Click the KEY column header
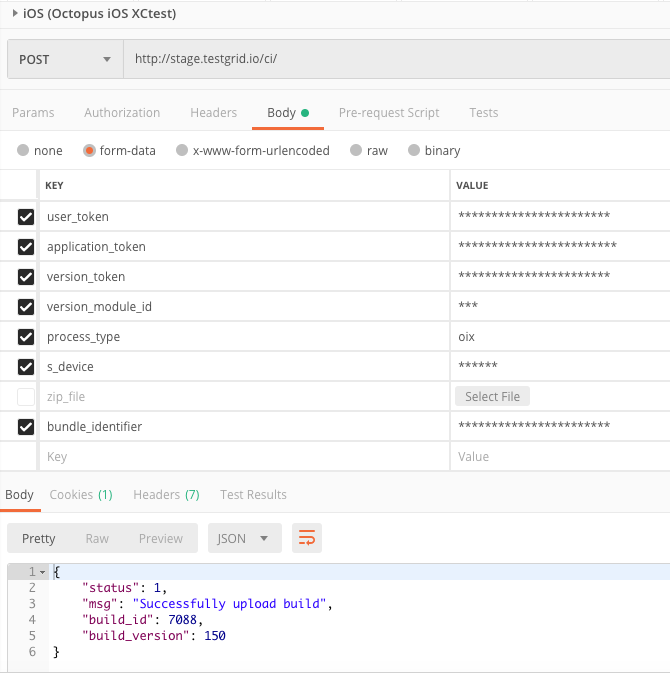 point(55,185)
